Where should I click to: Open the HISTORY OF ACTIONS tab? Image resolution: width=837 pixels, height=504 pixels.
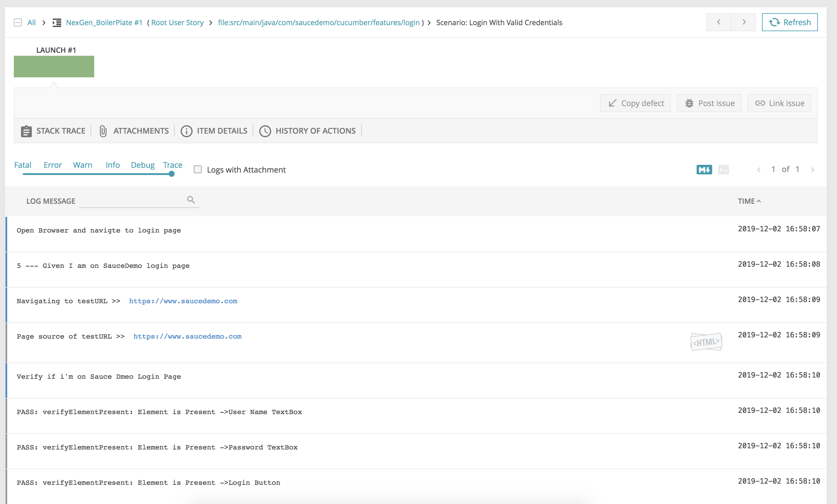point(307,131)
